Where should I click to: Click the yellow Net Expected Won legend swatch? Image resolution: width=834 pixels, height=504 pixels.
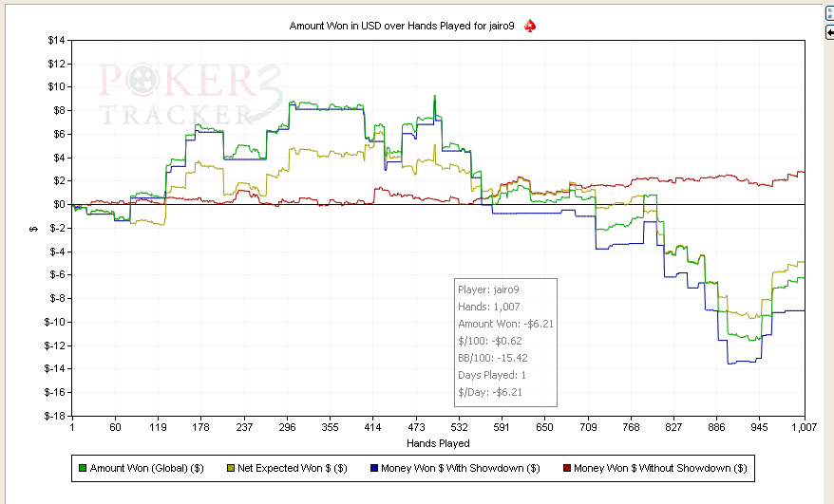(230, 468)
